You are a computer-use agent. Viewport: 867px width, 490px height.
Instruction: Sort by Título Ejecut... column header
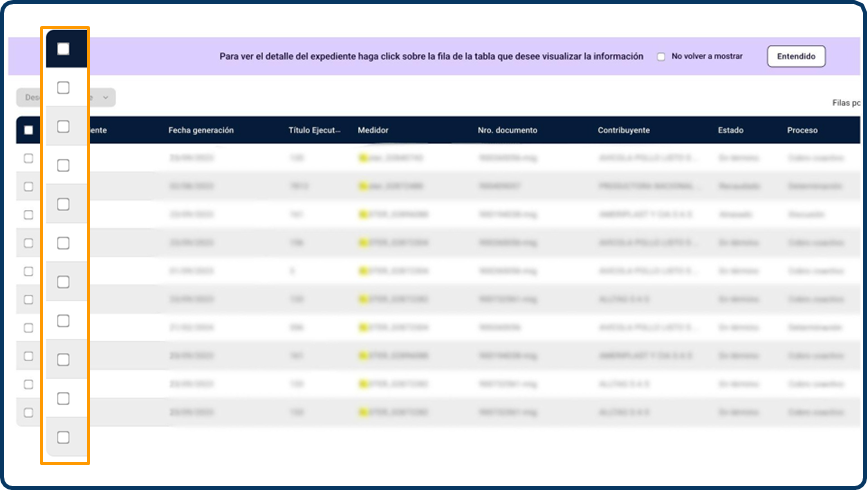tap(315, 130)
